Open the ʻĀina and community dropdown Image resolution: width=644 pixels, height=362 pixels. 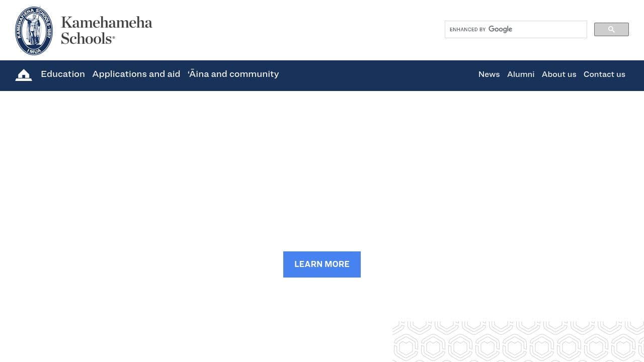pos(233,74)
